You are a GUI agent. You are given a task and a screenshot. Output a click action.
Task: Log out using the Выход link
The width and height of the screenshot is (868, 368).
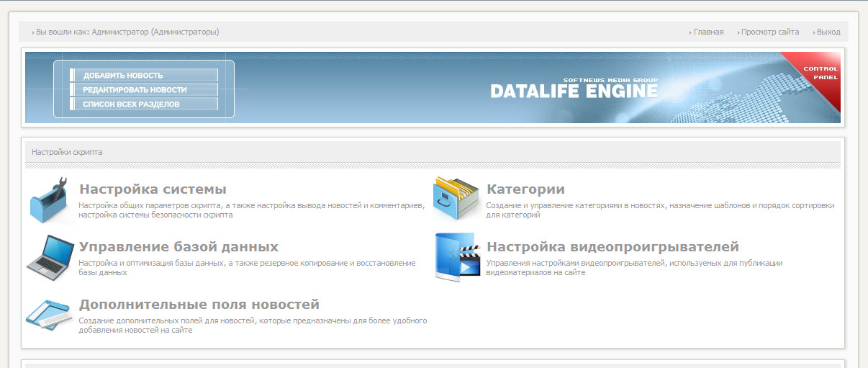(x=828, y=32)
